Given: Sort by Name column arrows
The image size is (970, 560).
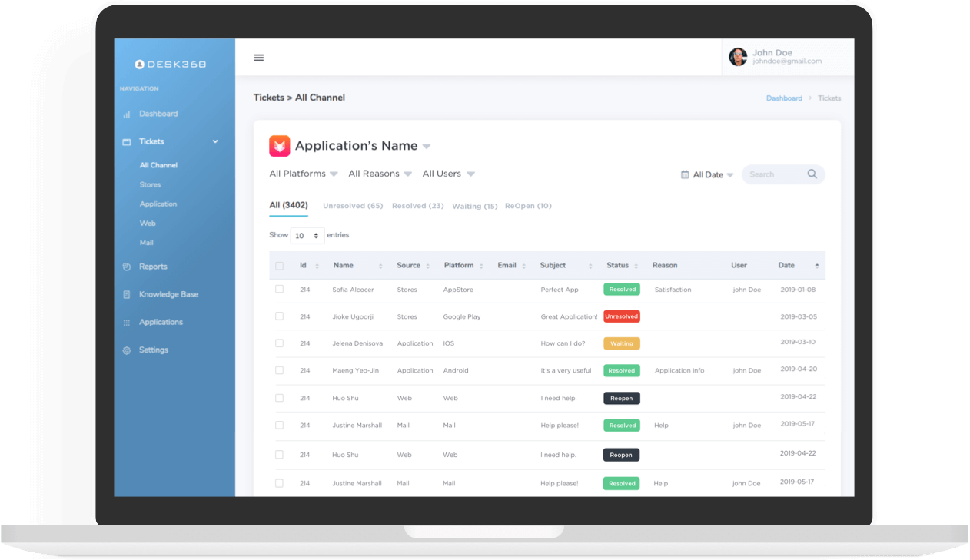Looking at the screenshot, I should (x=380, y=266).
